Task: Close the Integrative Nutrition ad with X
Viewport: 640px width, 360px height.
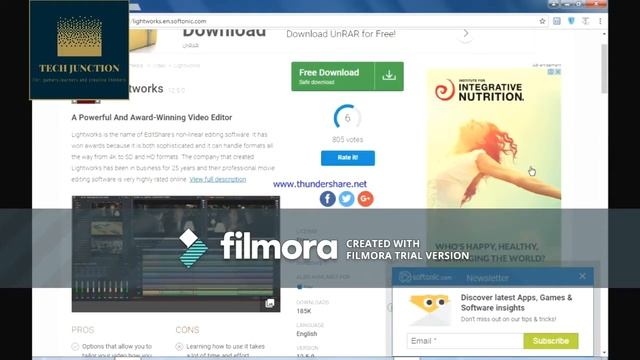Action: [558, 72]
